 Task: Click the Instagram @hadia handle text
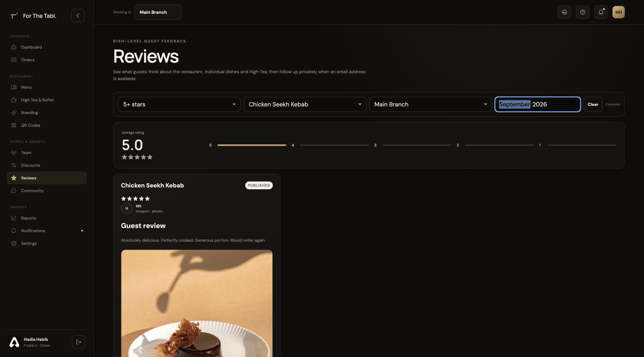[x=149, y=211]
